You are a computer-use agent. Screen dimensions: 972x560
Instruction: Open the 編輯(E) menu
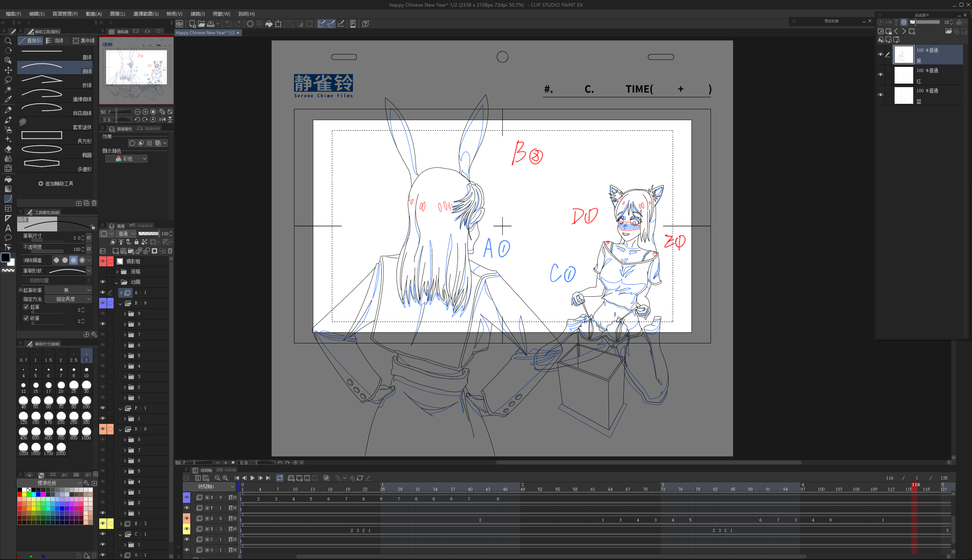point(37,14)
